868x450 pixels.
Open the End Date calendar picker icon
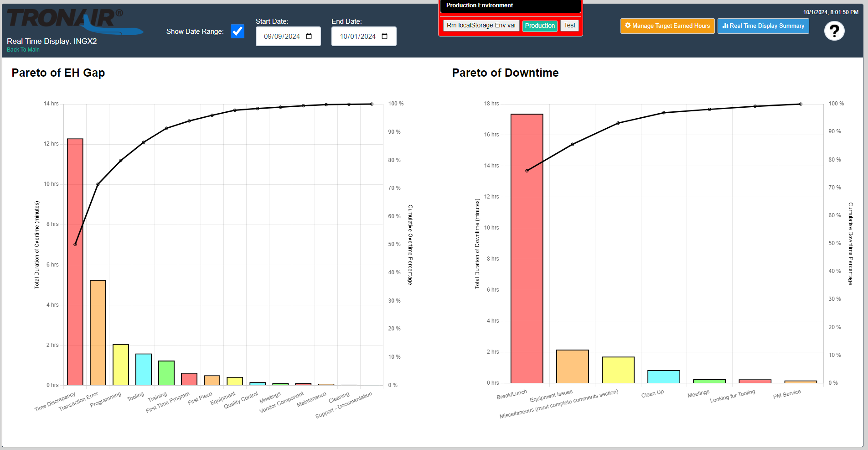click(x=385, y=37)
